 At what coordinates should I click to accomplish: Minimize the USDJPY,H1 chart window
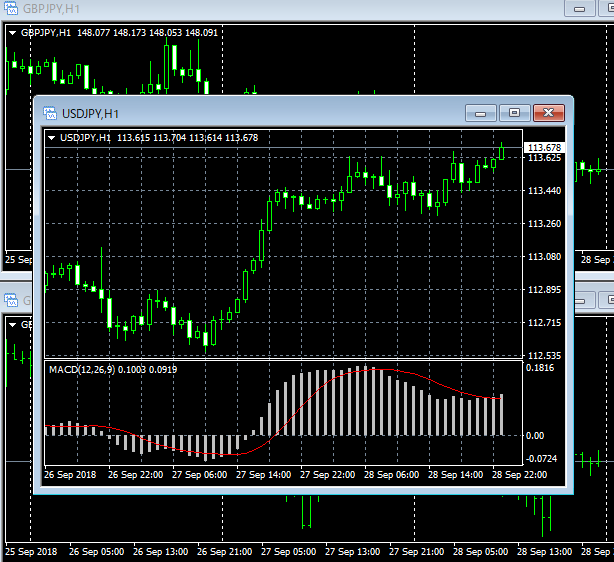click(485, 113)
